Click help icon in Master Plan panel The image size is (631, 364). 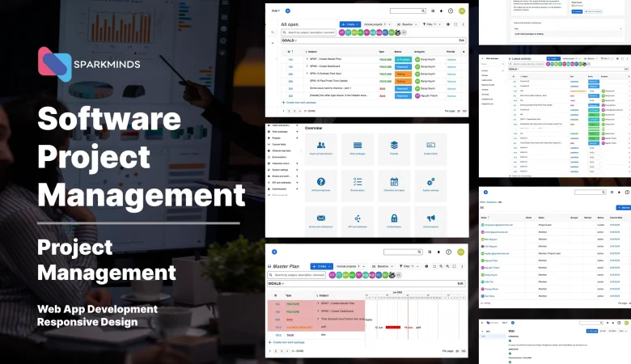click(449, 252)
